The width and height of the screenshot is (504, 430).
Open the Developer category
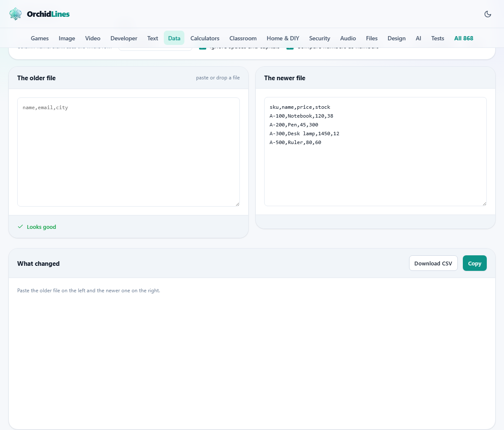click(x=124, y=38)
